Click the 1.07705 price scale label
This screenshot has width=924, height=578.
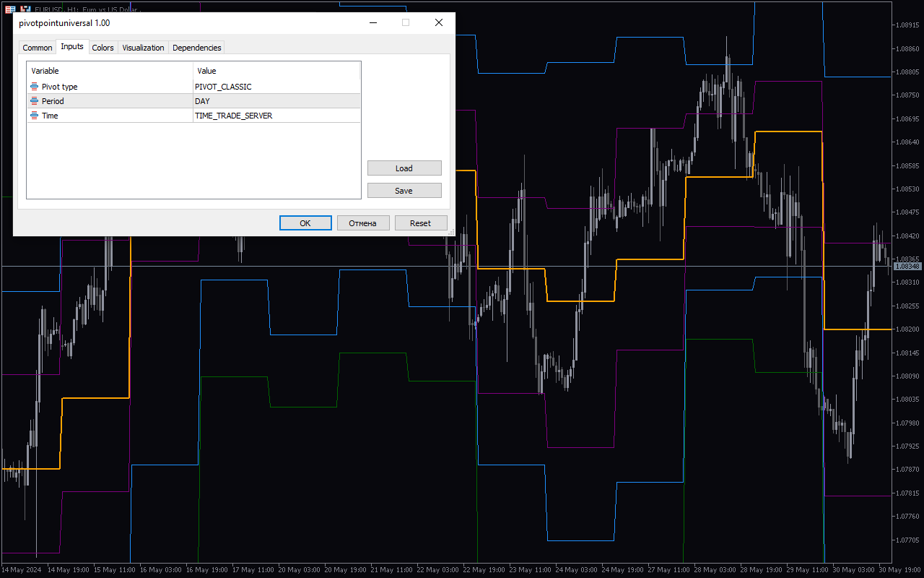[906, 540]
